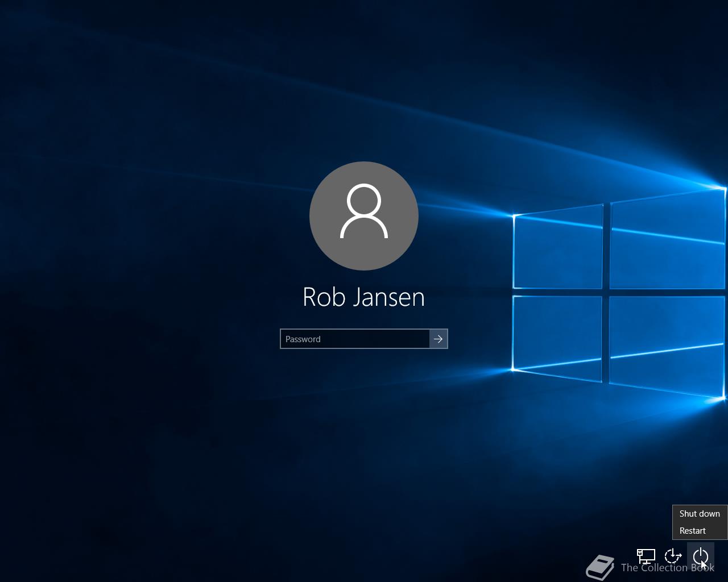
Task: Click the Rob Jansen user avatar
Action: [x=364, y=216]
